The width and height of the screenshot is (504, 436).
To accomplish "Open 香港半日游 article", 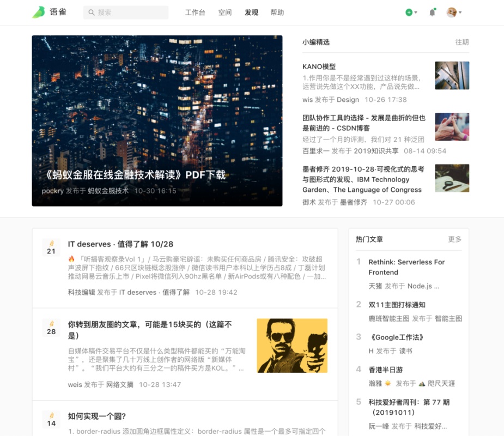I will (x=385, y=370).
